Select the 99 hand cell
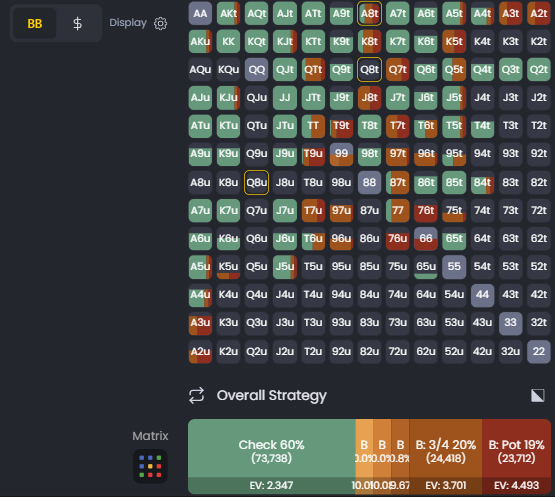The width and height of the screenshot is (555, 497). (341, 154)
